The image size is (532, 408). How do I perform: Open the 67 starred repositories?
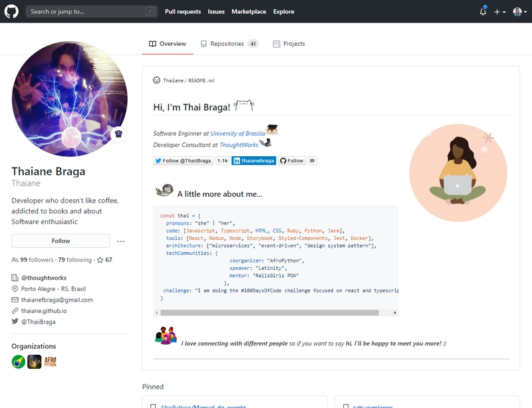104,260
